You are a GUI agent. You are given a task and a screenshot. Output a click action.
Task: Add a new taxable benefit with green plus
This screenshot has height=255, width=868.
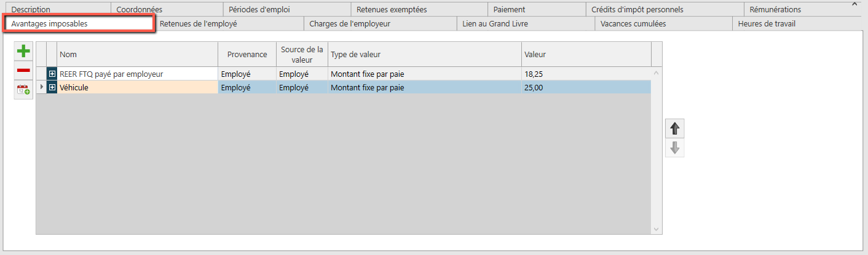point(23,52)
